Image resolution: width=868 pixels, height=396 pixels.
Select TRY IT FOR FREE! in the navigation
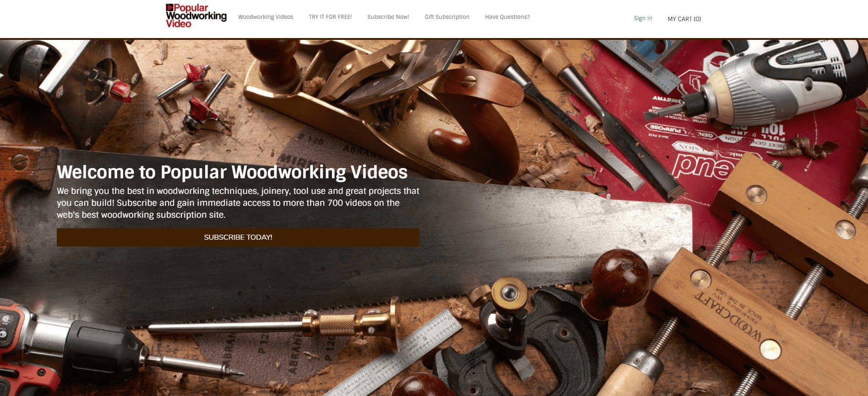(x=330, y=17)
